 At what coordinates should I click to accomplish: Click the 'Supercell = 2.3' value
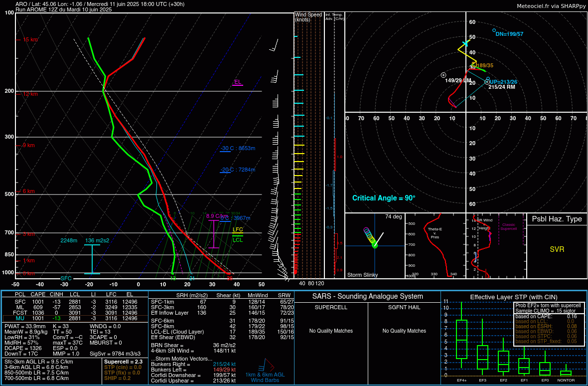pyautogui.click(x=123, y=362)
